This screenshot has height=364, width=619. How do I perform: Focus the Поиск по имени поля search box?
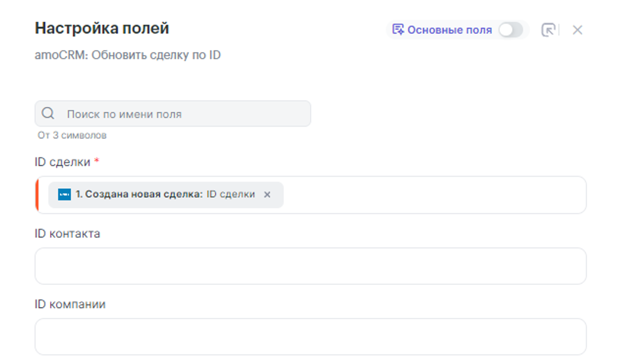pos(182,114)
